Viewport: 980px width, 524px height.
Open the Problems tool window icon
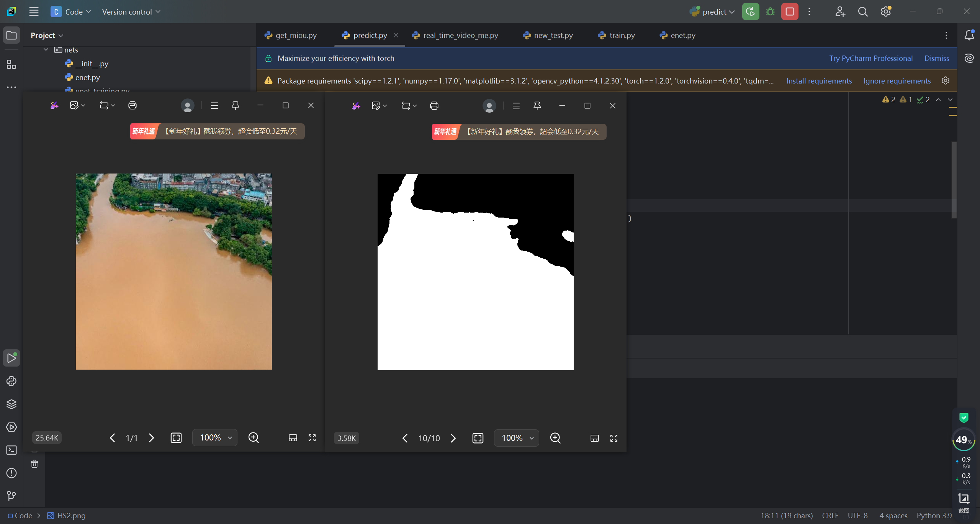point(11,473)
